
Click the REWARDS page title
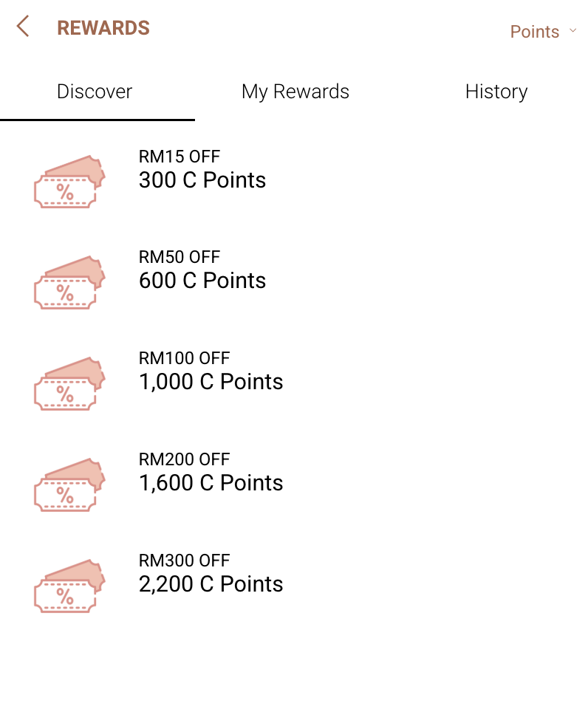pos(103,28)
